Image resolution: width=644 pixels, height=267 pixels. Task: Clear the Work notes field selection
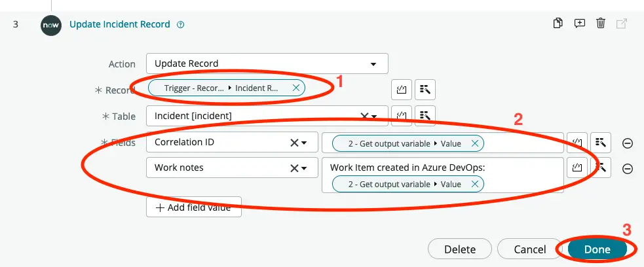294,168
